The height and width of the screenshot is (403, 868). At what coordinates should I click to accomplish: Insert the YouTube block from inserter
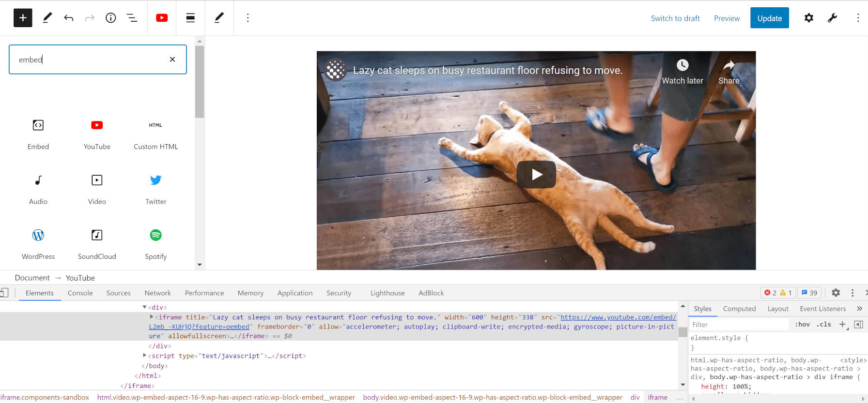pos(97,134)
